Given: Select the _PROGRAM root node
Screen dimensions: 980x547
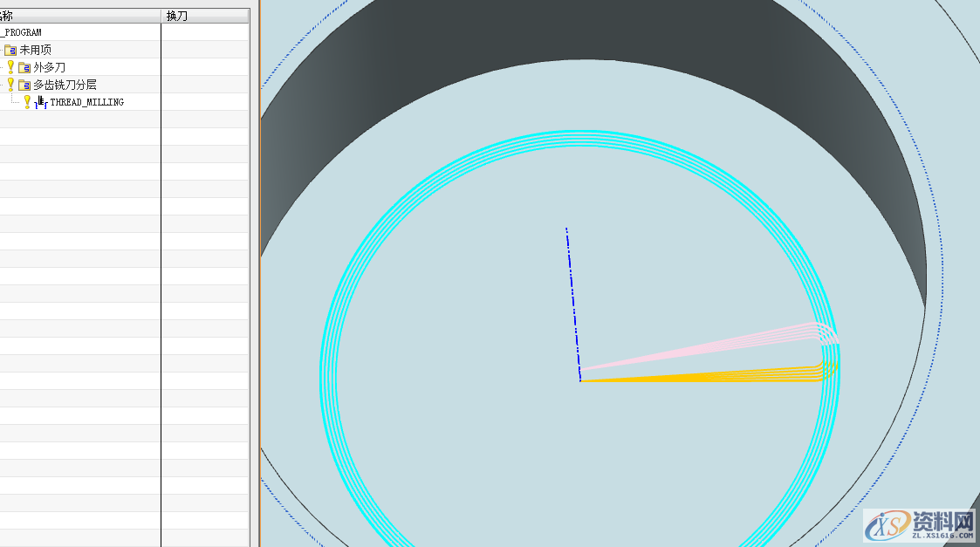Looking at the screenshot, I should tap(22, 32).
